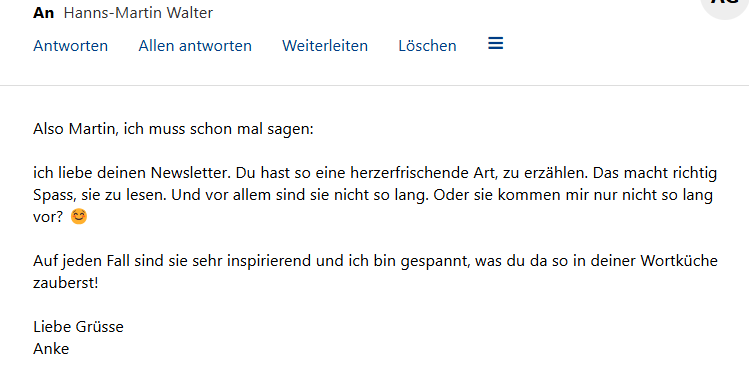Choose Allen antworten to reply all

coord(195,46)
